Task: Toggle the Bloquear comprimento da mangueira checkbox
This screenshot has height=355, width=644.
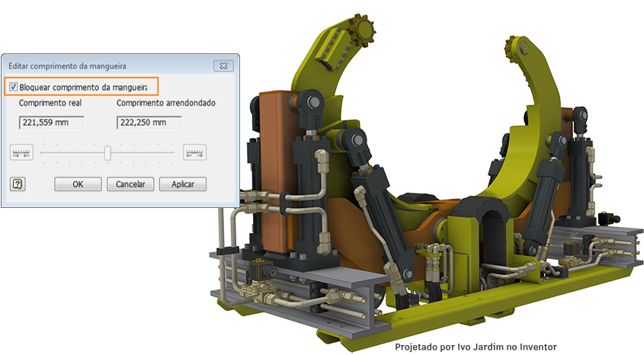Action: (x=14, y=87)
